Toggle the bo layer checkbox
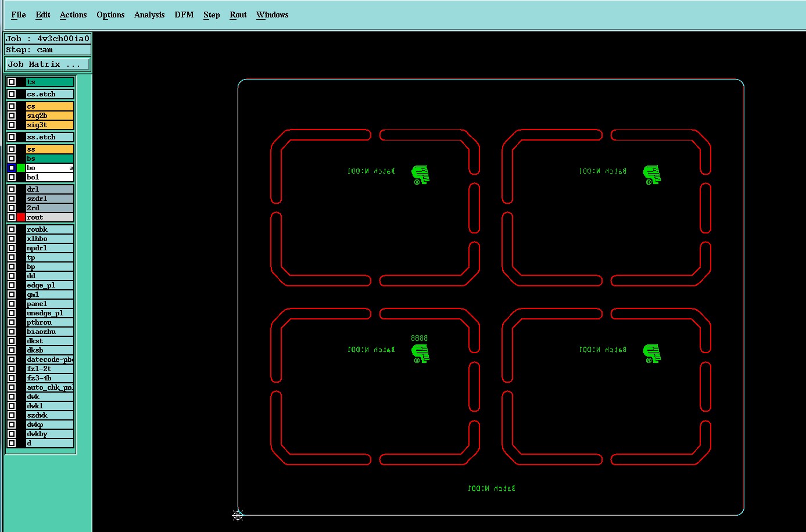Viewport: 806px width, 532px height. pos(12,168)
